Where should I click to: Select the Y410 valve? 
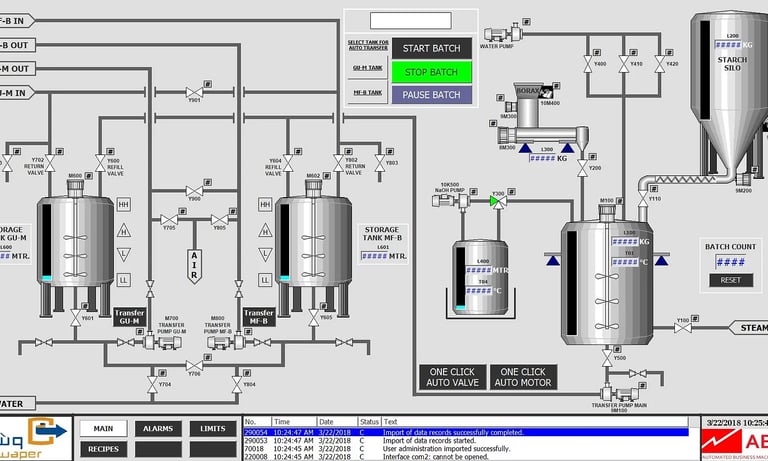[x=624, y=64]
